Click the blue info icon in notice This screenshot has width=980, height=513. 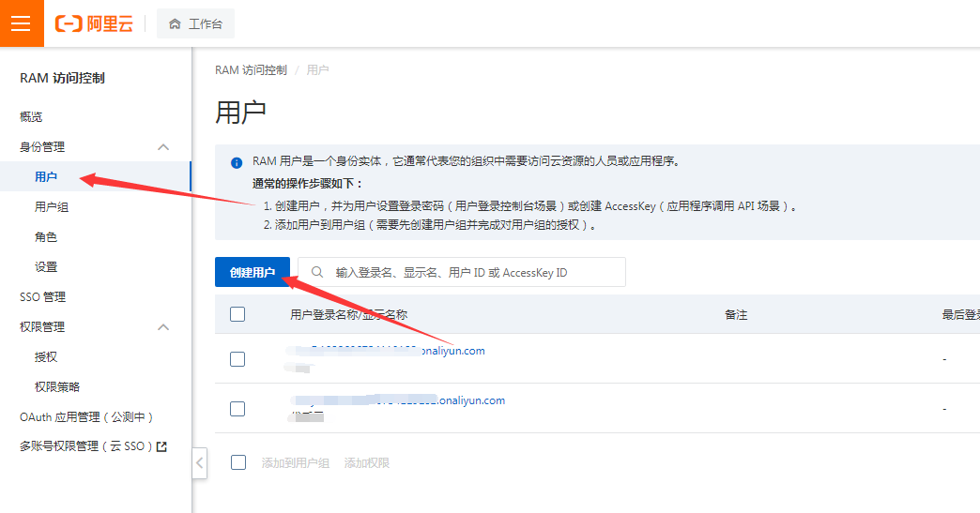pyautogui.click(x=237, y=163)
